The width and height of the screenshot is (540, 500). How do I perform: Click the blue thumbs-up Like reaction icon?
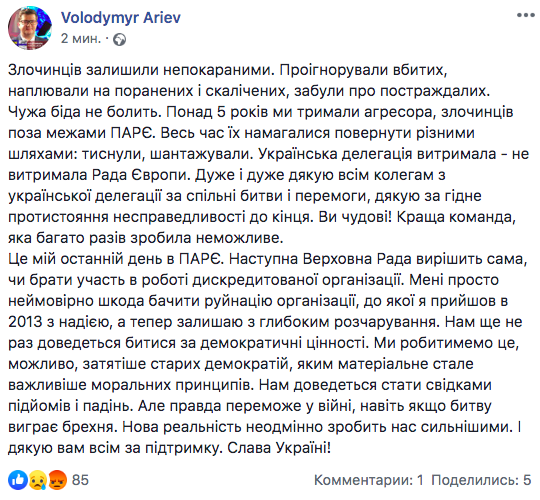pyautogui.click(x=18, y=480)
